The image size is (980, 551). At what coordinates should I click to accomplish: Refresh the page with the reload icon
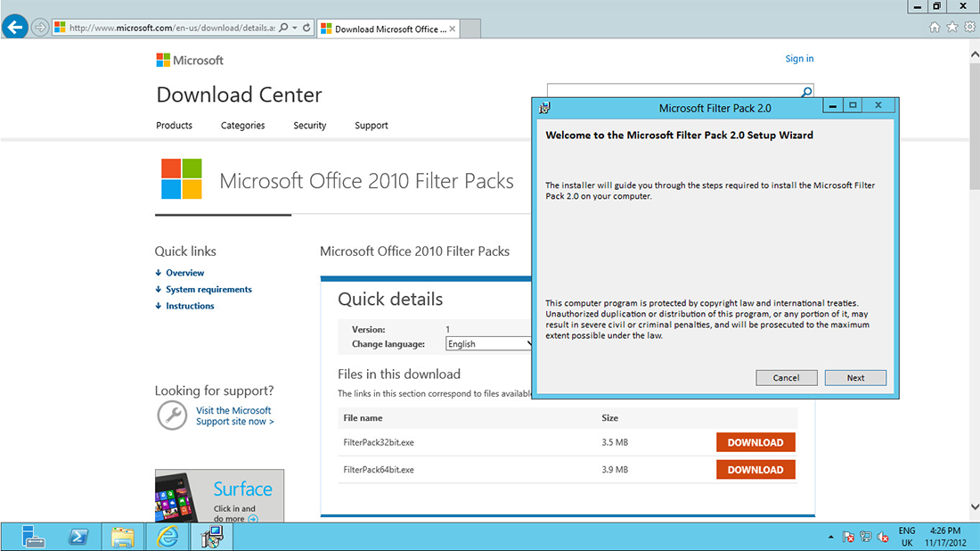tap(306, 28)
